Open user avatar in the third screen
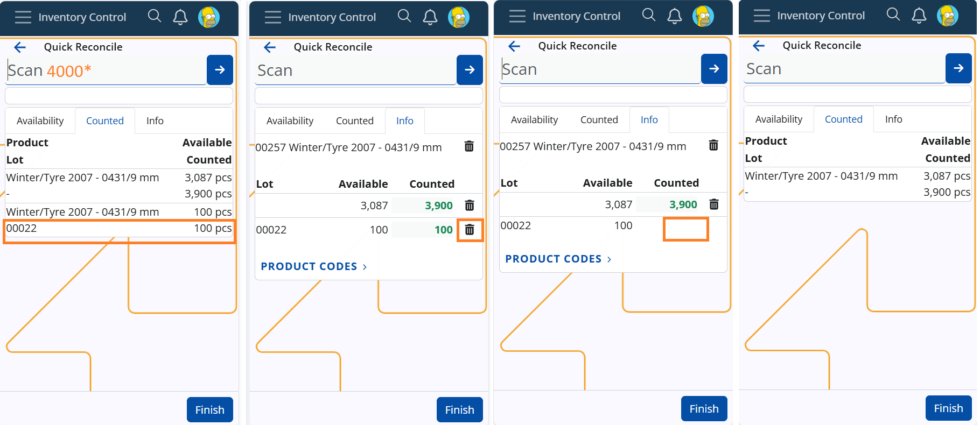The height and width of the screenshot is (425, 980). click(x=703, y=16)
